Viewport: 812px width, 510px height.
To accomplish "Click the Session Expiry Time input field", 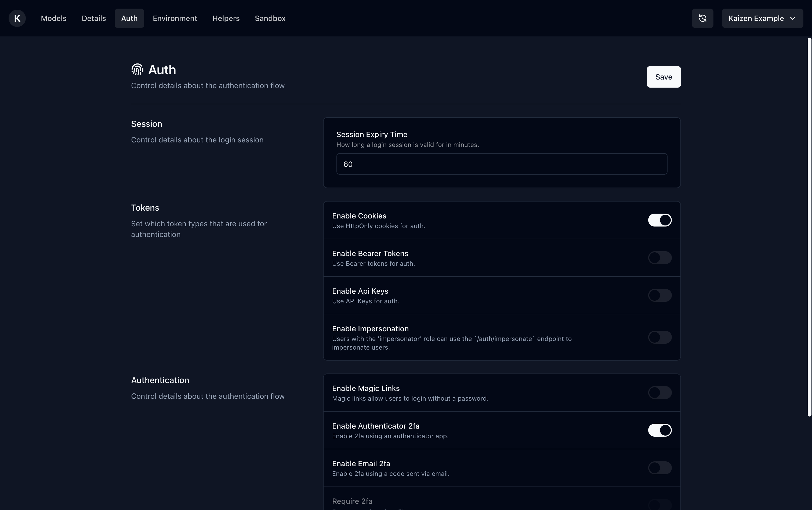I will pyautogui.click(x=502, y=164).
